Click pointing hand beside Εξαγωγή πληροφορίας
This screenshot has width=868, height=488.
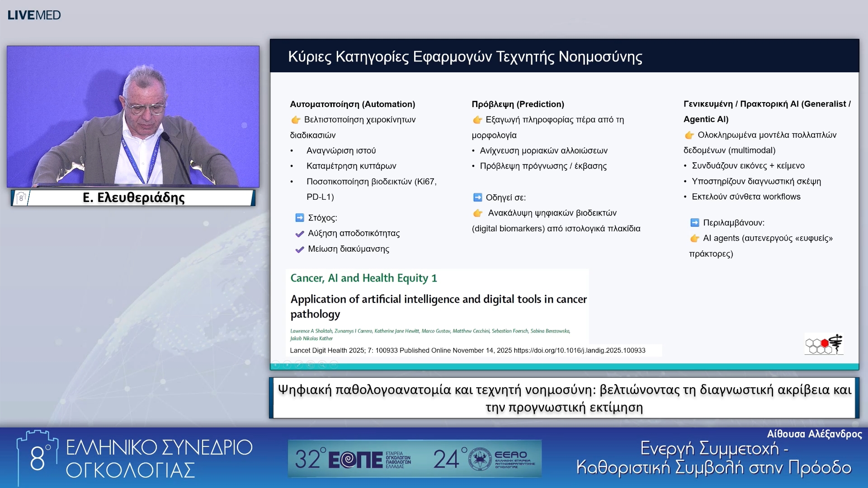477,120
